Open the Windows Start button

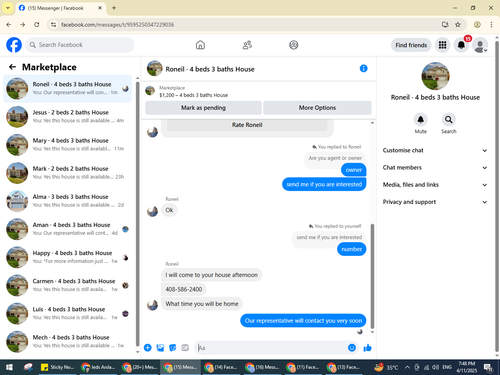click(x=9, y=367)
